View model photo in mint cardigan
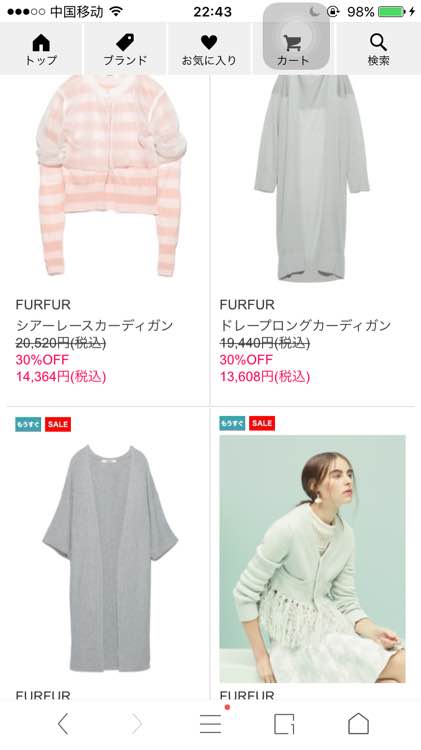The width and height of the screenshot is (421, 750). pos(312,559)
